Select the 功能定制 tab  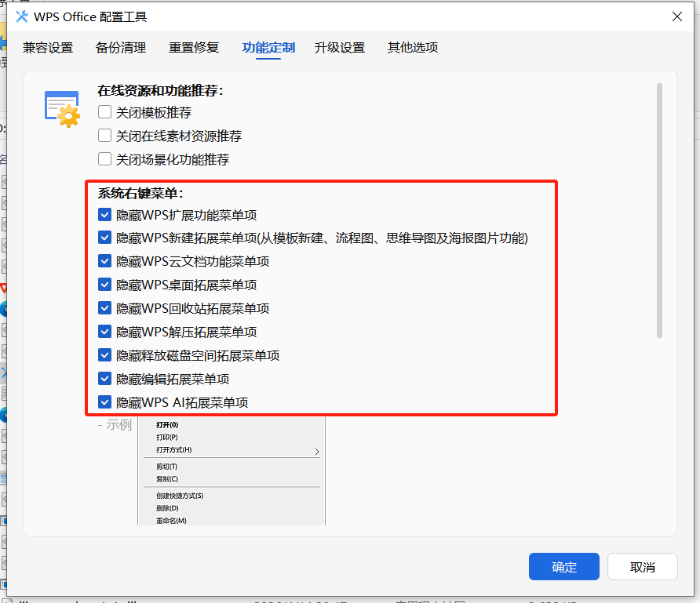[268, 48]
